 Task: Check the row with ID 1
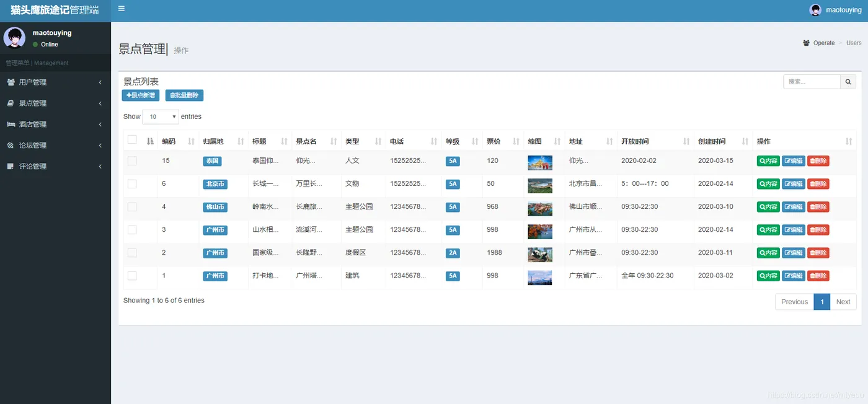132,276
